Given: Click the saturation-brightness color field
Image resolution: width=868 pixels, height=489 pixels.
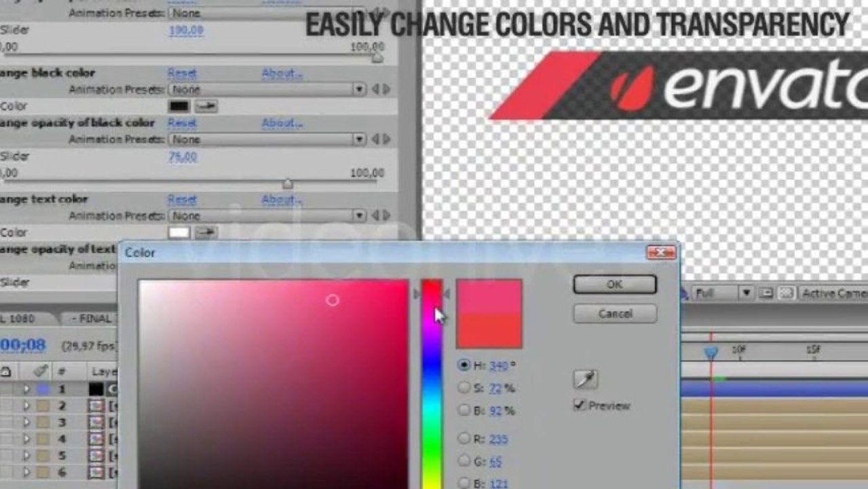Looking at the screenshot, I should click(x=273, y=384).
